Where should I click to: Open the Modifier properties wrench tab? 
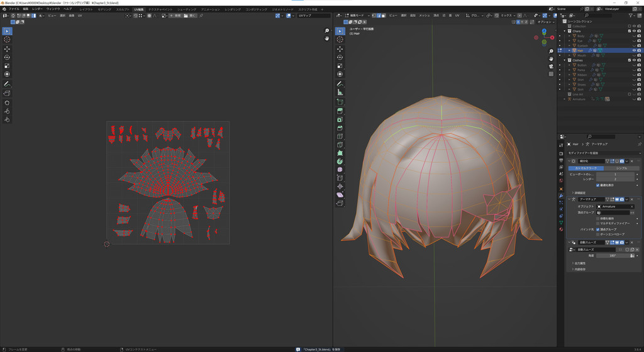561,196
